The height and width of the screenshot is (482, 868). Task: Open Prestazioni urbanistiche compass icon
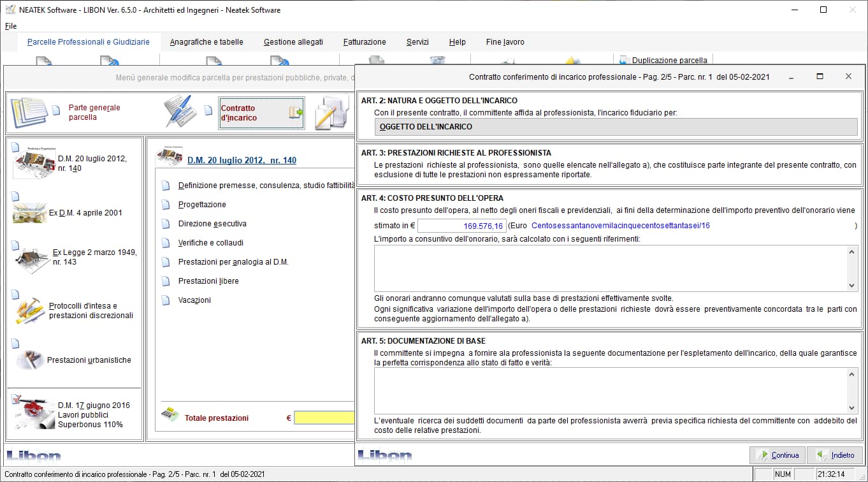pyautogui.click(x=29, y=360)
